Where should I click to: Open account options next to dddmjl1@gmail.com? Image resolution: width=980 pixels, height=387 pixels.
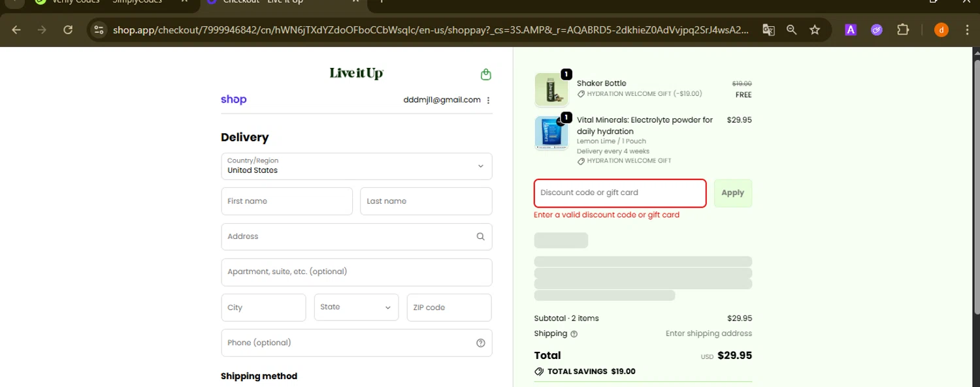(x=489, y=100)
